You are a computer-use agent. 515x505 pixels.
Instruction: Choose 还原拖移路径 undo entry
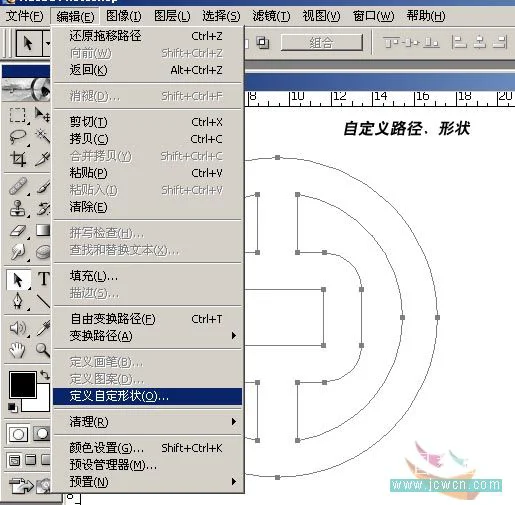coord(147,36)
